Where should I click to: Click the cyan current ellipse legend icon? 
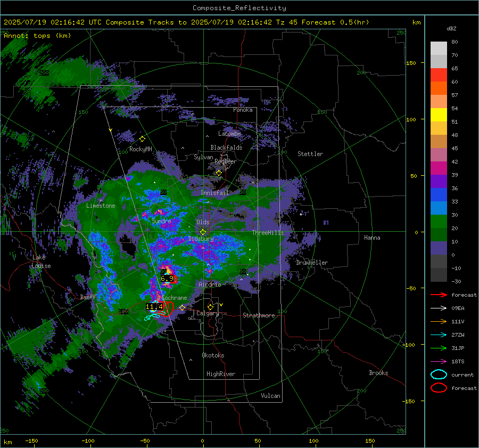[x=439, y=374]
